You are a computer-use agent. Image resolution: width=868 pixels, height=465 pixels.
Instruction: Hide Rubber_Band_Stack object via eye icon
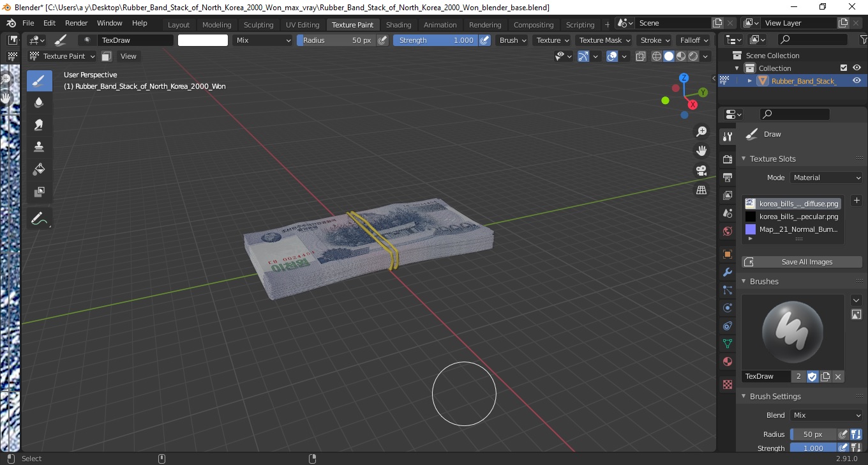coord(857,80)
